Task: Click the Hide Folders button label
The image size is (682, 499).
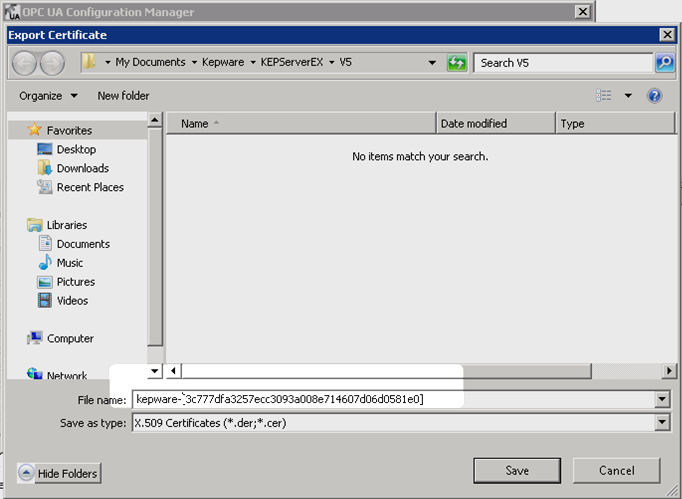Action: 67,473
